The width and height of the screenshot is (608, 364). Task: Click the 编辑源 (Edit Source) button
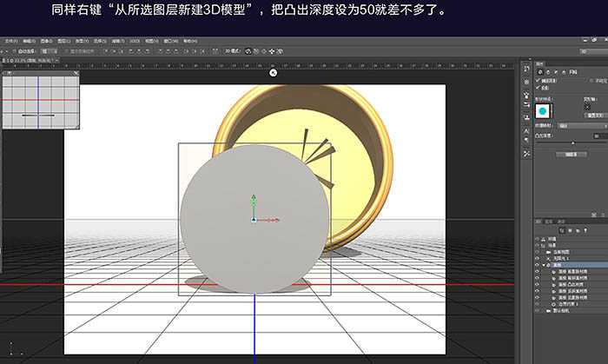(572, 155)
